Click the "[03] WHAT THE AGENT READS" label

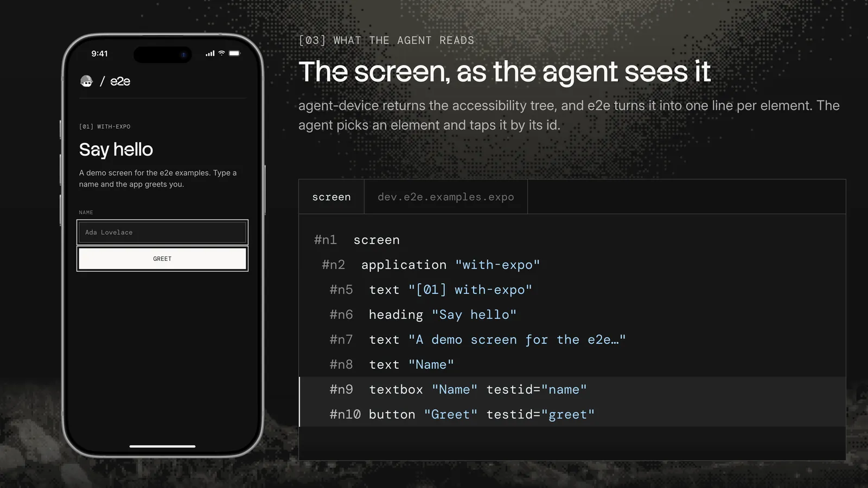[x=386, y=40]
